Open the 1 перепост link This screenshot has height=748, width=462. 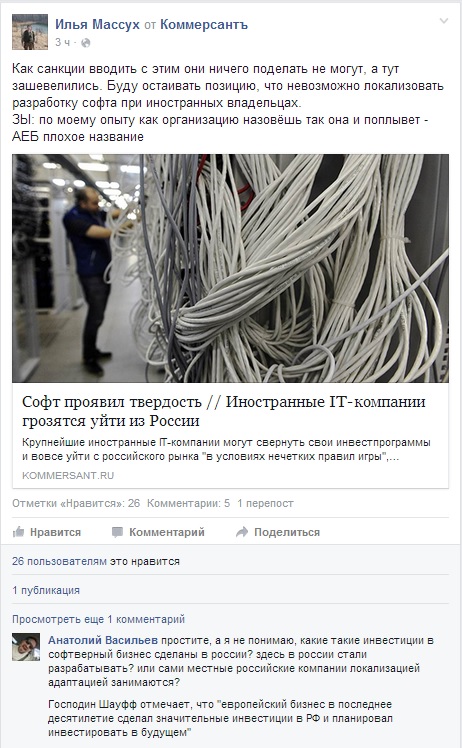265,503
